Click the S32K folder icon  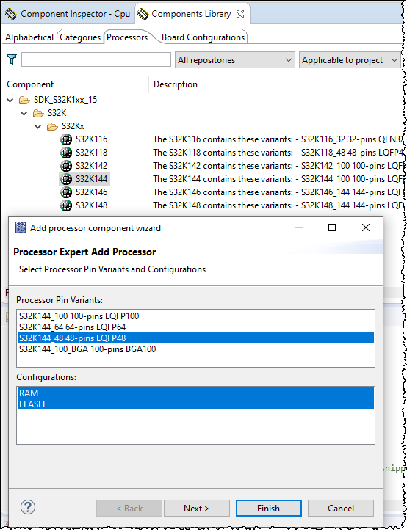[38, 113]
